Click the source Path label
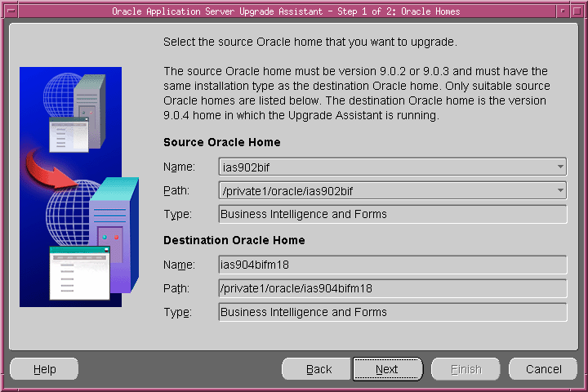This screenshot has width=588, height=392. 176,190
